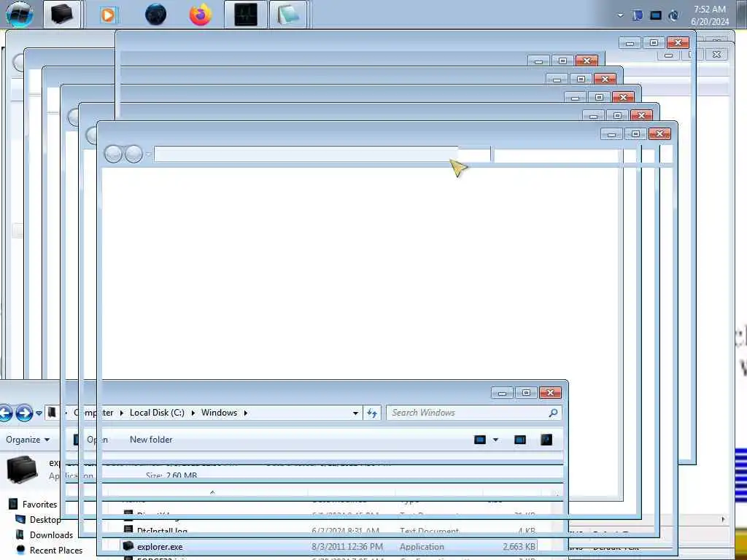747x560 pixels.
Task: Launch Windows Media Player from the taskbar
Action: point(108,15)
